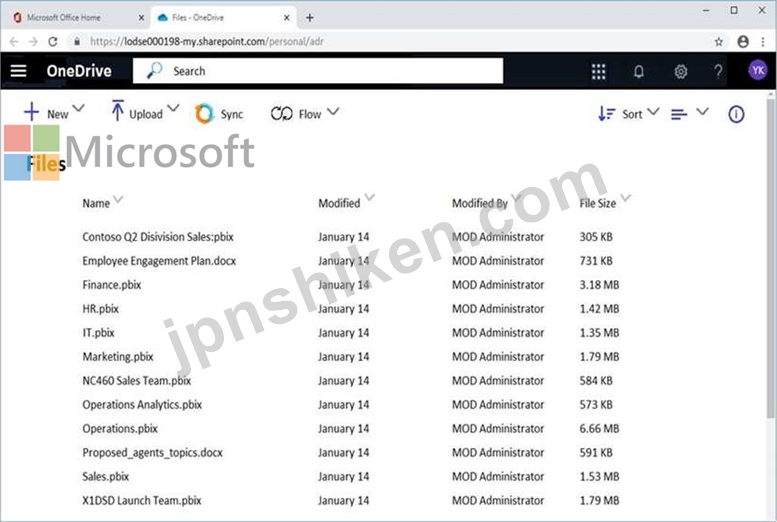This screenshot has width=777, height=522.
Task: Open the Finance.pbix file
Action: click(x=111, y=285)
